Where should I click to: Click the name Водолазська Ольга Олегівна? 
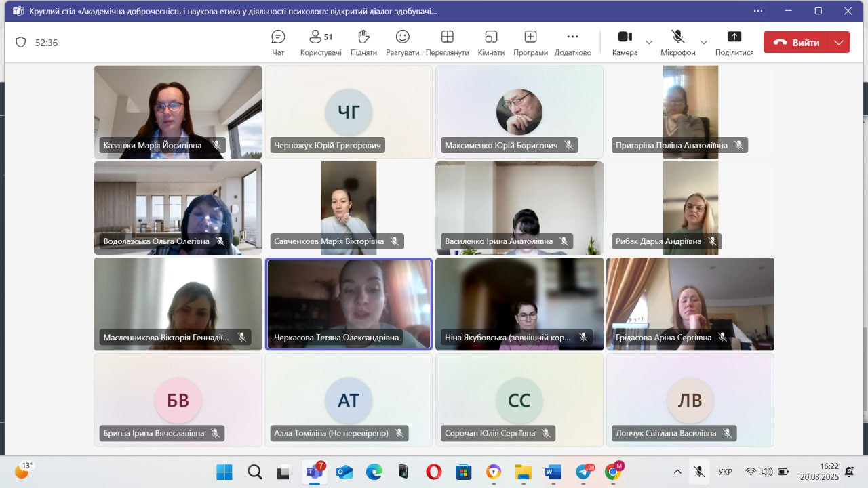[156, 241]
